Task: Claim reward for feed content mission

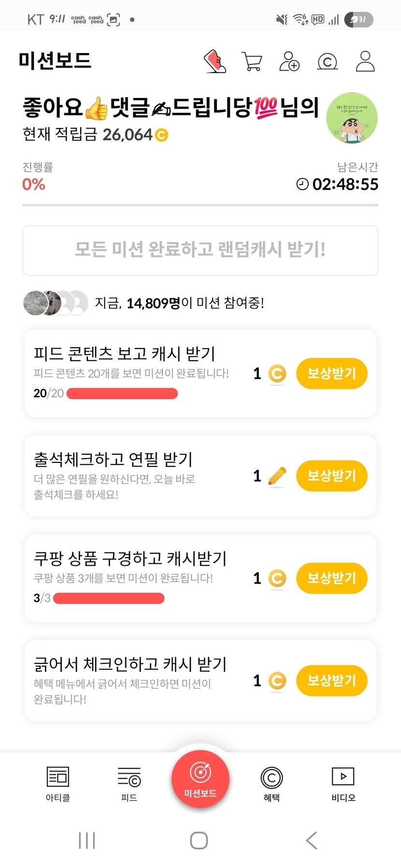Action: coord(331,373)
